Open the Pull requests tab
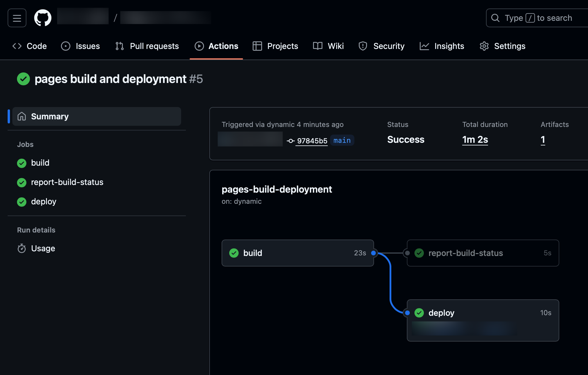This screenshot has width=588, height=375. [147, 46]
